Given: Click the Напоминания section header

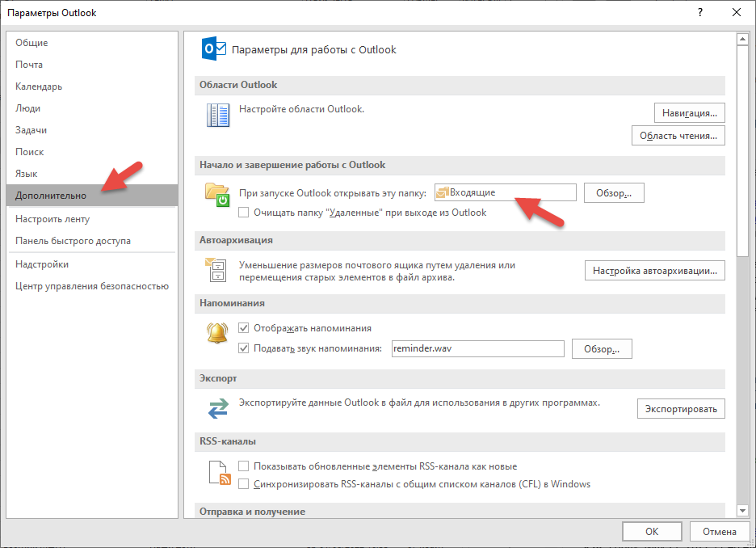Looking at the screenshot, I should pyautogui.click(x=460, y=303).
